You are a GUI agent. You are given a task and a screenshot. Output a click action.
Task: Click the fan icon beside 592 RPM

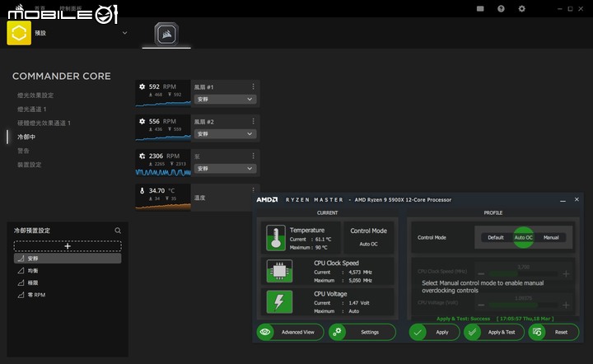point(142,86)
